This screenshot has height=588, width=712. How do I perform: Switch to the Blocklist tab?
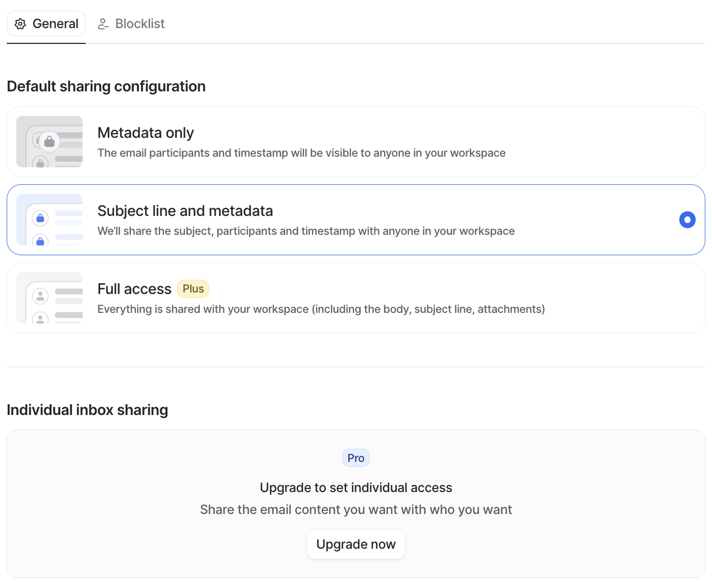[131, 24]
